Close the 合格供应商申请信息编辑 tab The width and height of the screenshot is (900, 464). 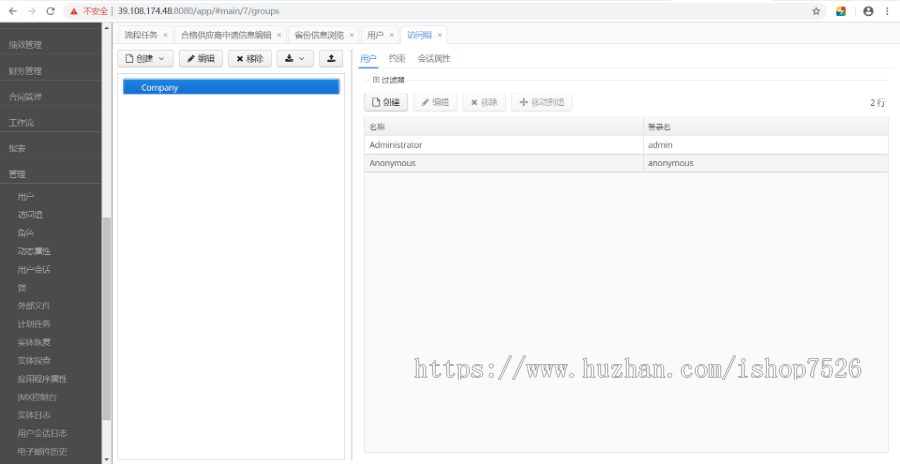(279, 35)
